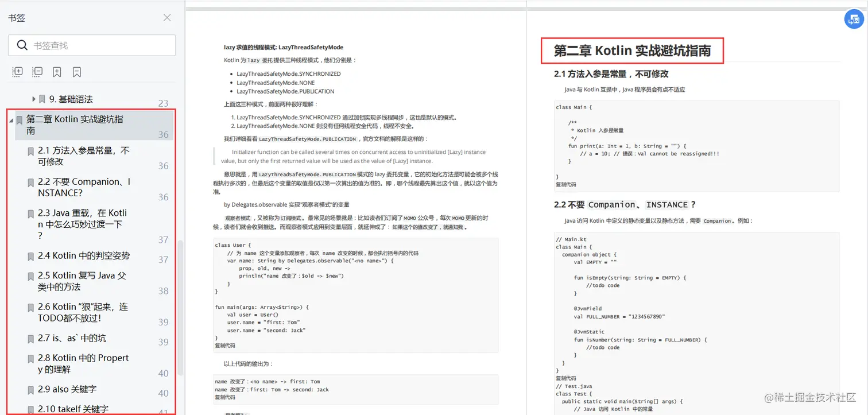Select bookmark 2.7 is、as` 中的坑
The width and height of the screenshot is (868, 415).
click(72, 338)
